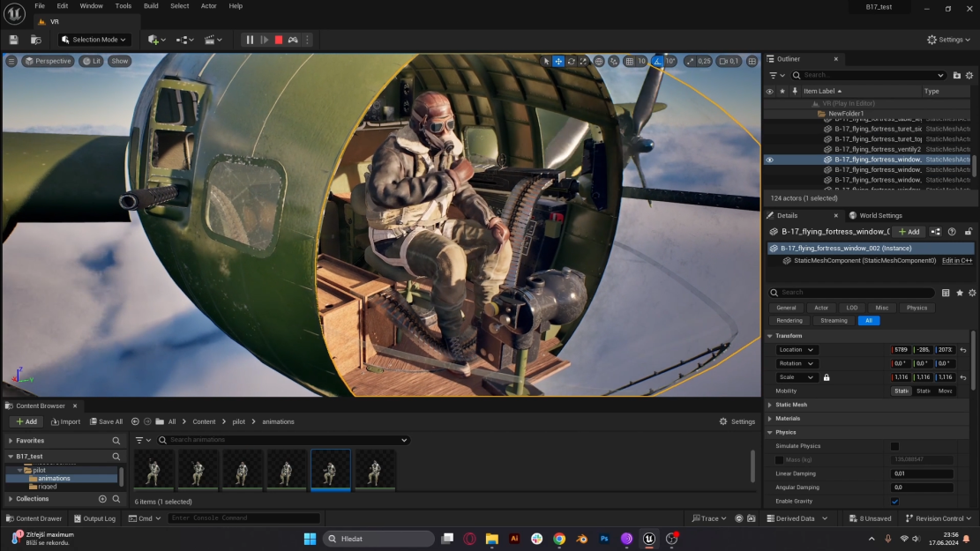Open the Build menu

tap(151, 6)
